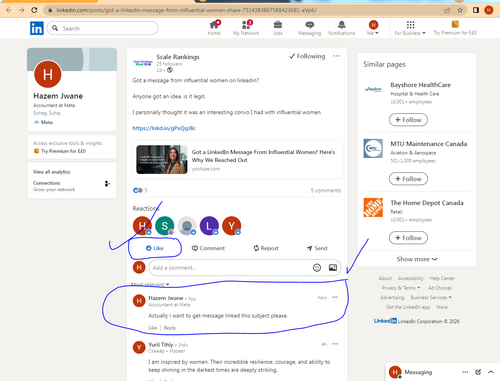The width and height of the screenshot is (500, 381).
Task: Expand the Me profile menu
Action: [x=373, y=28]
